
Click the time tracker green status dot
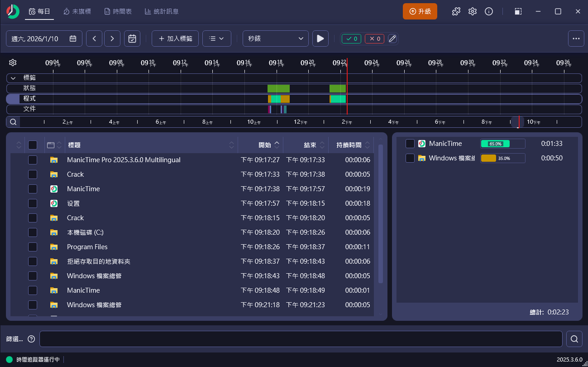coord(9,360)
